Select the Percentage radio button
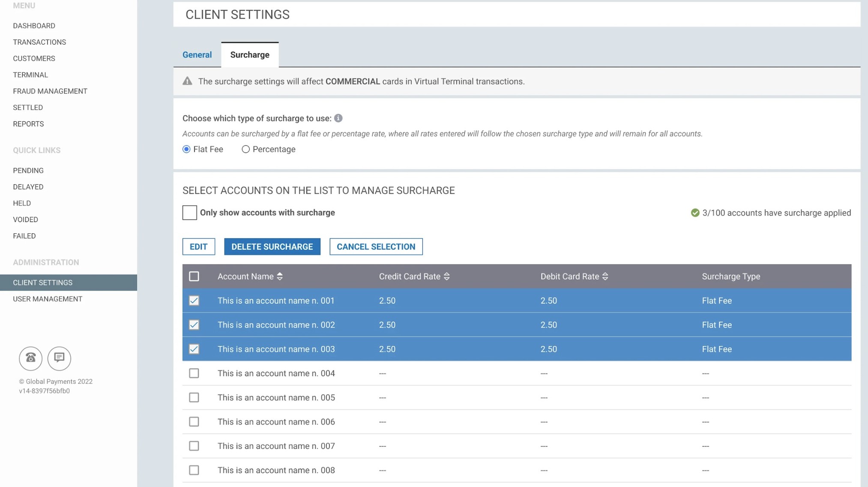Screen dimensions: 868x487 click(x=245, y=149)
